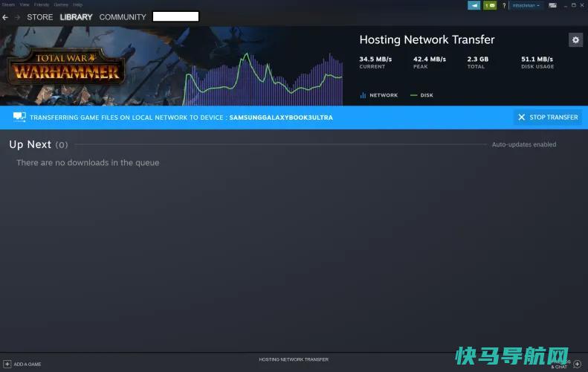
Task: Open the Friends menu
Action: click(41, 4)
